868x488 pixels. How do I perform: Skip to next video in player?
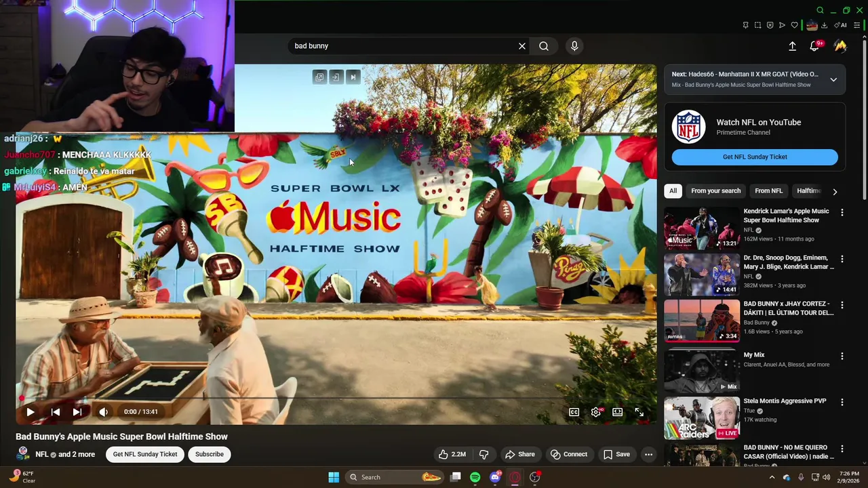(77, 411)
